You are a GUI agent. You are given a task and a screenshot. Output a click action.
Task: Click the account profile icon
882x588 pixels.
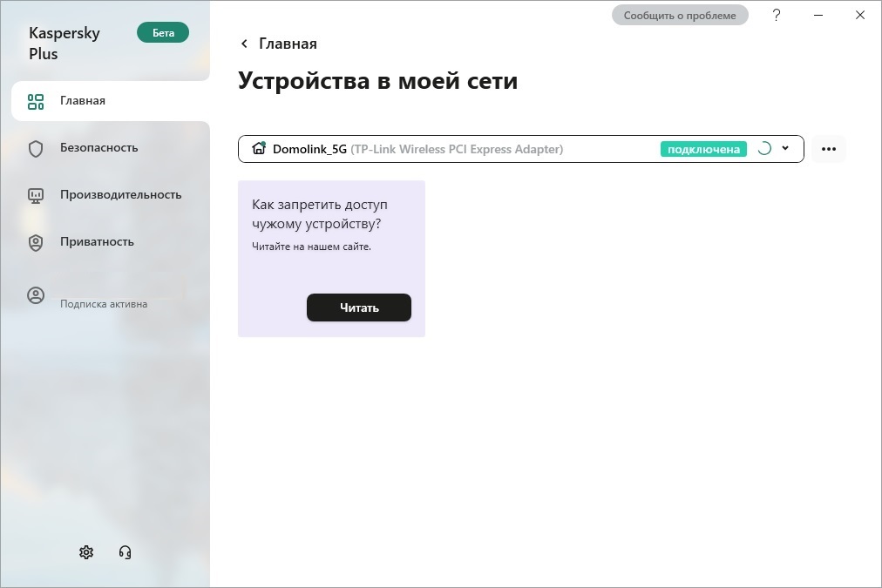[x=36, y=295]
